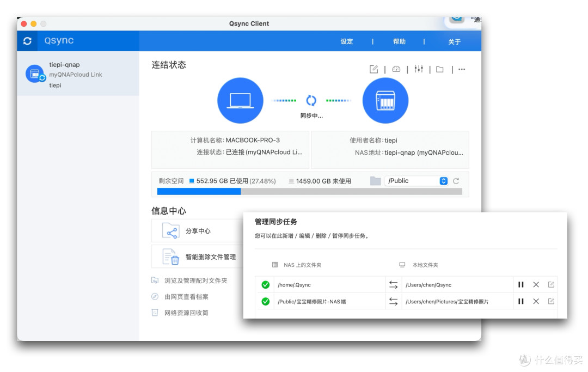Click the NAS table header icon
The width and height of the screenshot is (588, 372).
coord(275,265)
